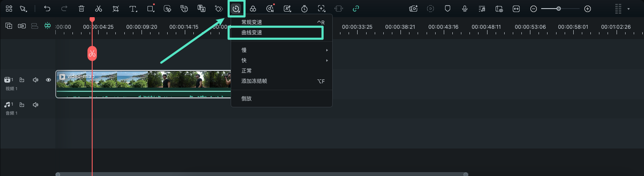Add a marker with shield icon

(x=448, y=9)
